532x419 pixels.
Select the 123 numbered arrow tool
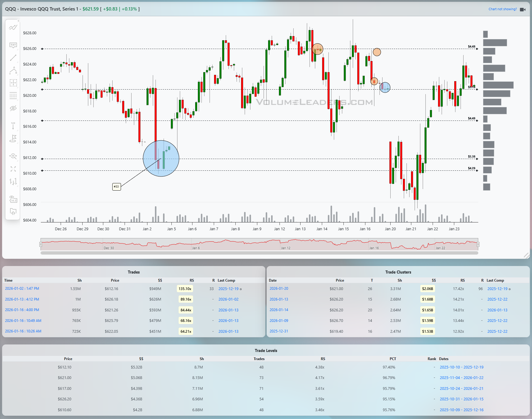[x=13, y=126]
